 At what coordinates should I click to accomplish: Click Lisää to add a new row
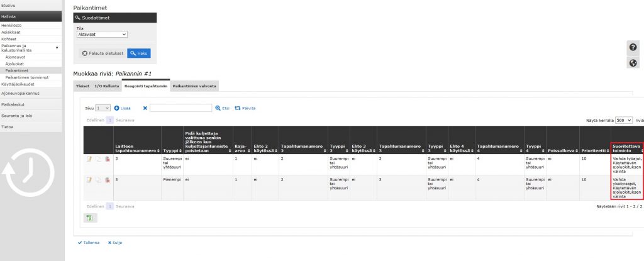[122, 108]
